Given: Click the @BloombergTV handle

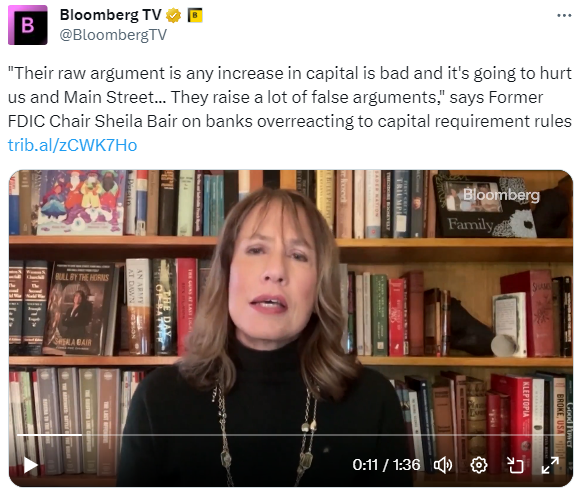Looking at the screenshot, I should [x=113, y=35].
